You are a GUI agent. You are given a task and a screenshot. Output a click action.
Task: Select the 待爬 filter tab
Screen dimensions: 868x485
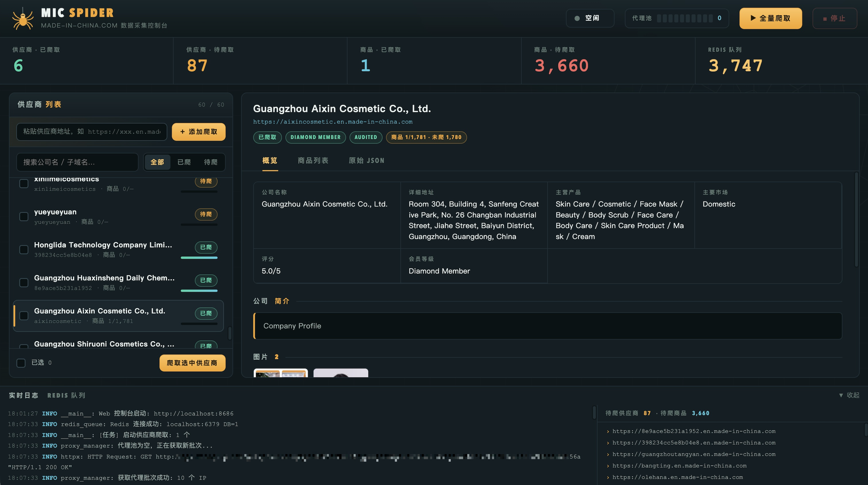pyautogui.click(x=211, y=162)
